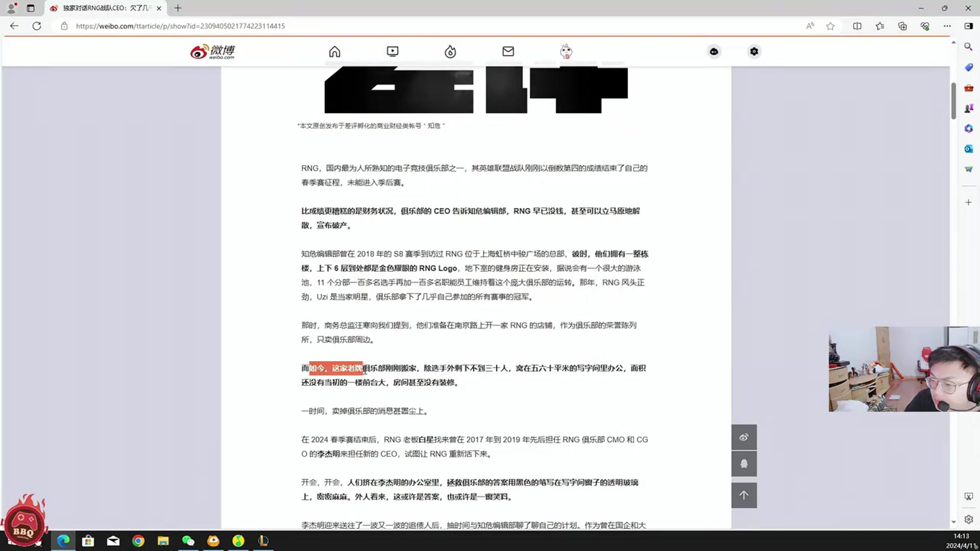
Task: Refresh the current page
Action: click(37, 26)
